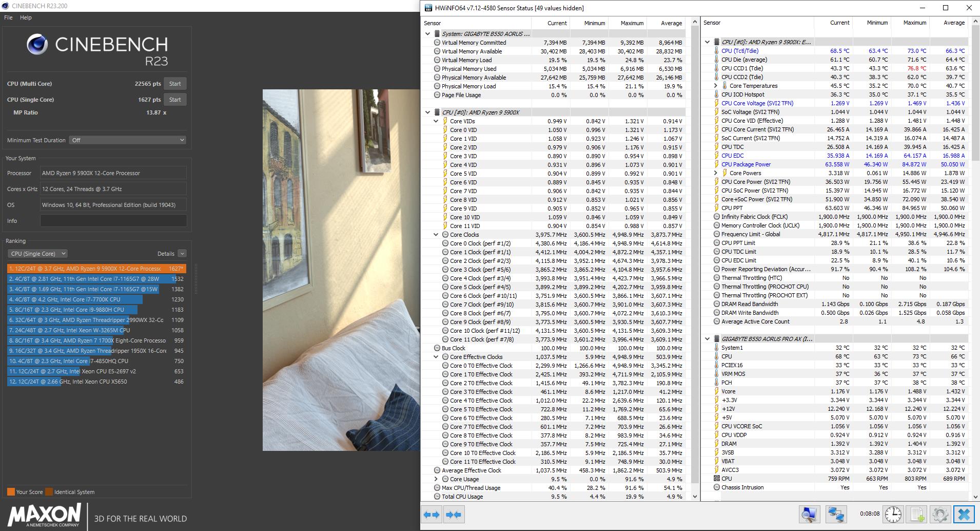Click the orange Your Score legend swatch
980x531 pixels.
[x=11, y=492]
